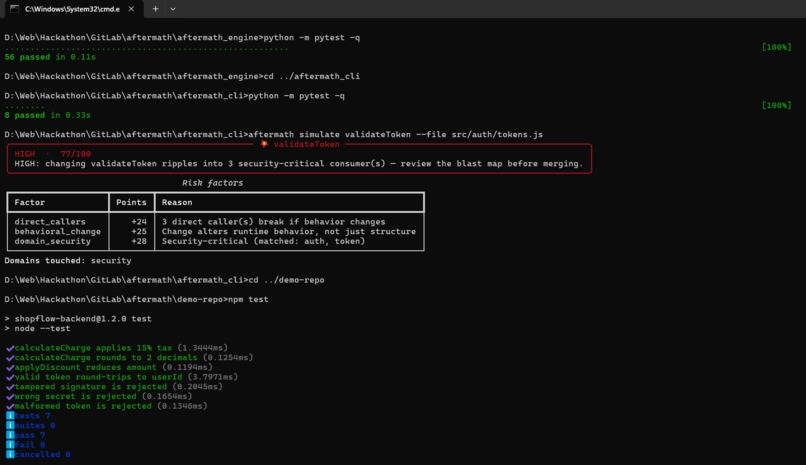Open the new tab profile dropdown chevron
The height and width of the screenshot is (465, 806).
173,9
